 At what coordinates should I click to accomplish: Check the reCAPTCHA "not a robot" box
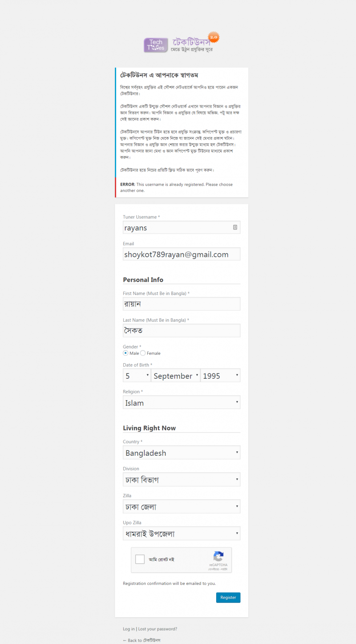140,559
